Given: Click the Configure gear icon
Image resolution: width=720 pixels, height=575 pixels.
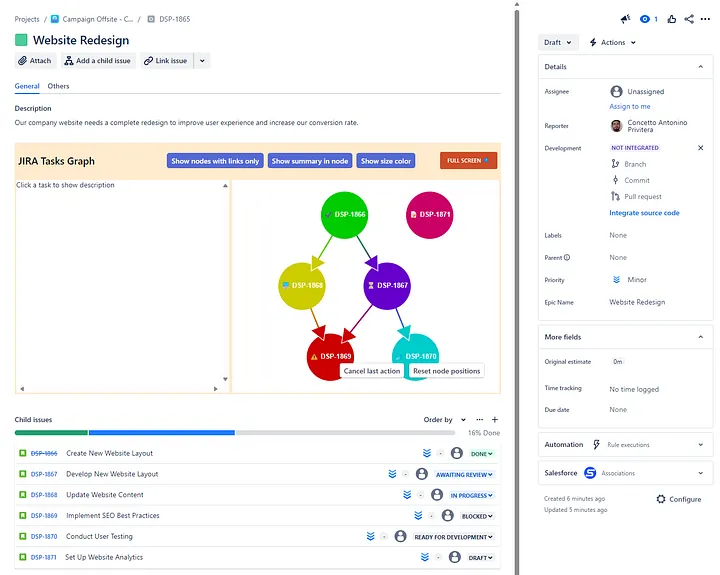Looking at the screenshot, I should 661,499.
